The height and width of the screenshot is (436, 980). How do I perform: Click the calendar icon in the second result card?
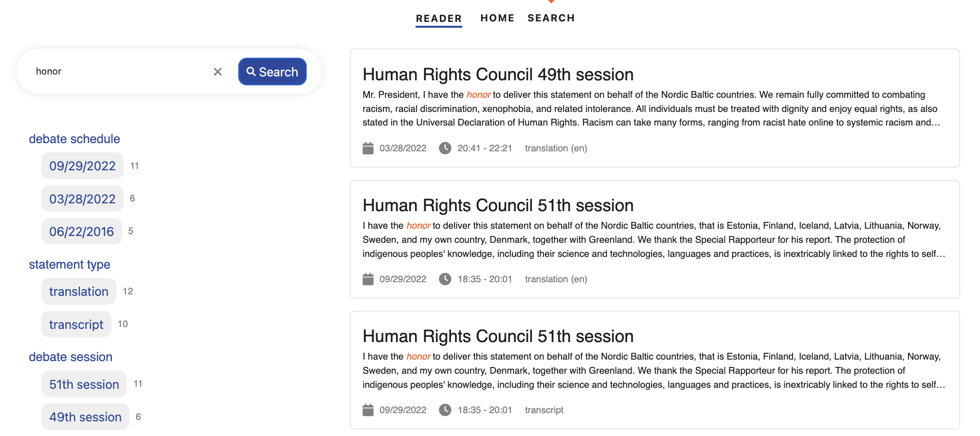[368, 279]
